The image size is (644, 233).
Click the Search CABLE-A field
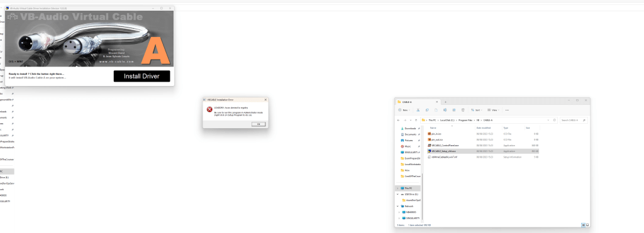pyautogui.click(x=574, y=120)
